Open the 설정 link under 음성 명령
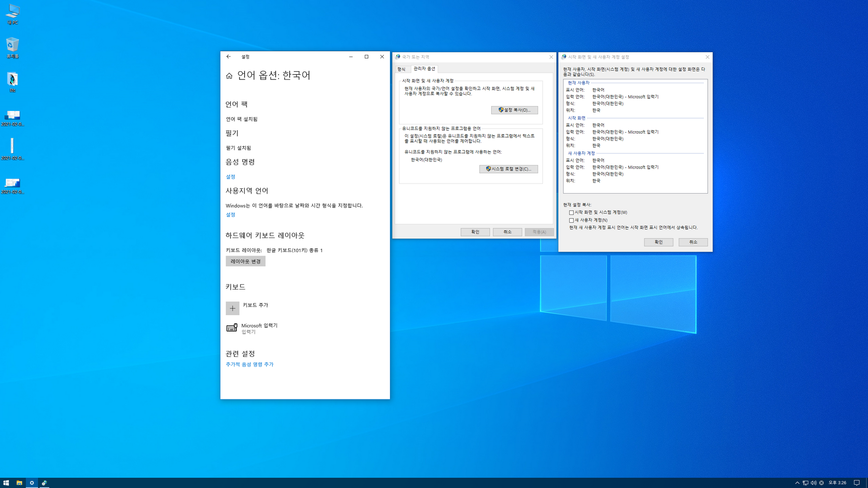The image size is (868, 488). 231,177
